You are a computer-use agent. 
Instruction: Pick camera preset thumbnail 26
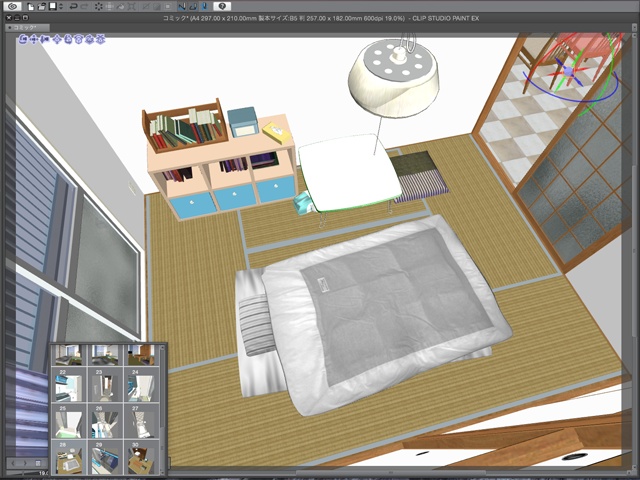click(x=105, y=422)
